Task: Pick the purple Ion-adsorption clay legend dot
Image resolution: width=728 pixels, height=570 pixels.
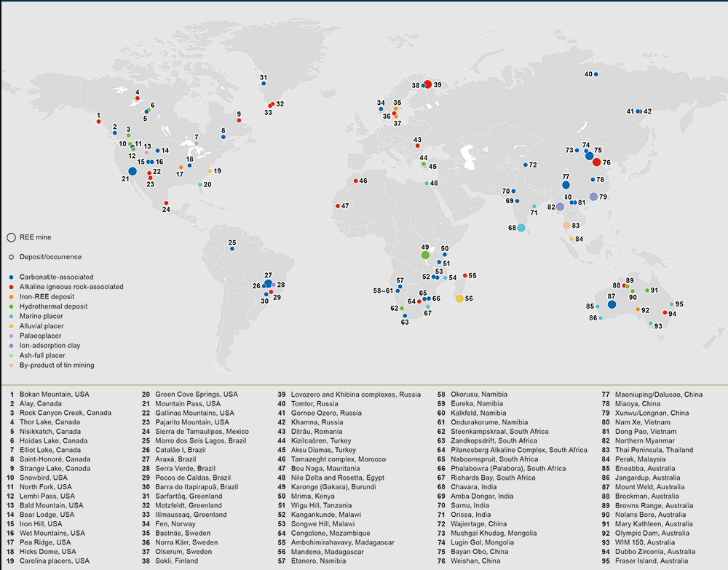Action: coord(11,346)
